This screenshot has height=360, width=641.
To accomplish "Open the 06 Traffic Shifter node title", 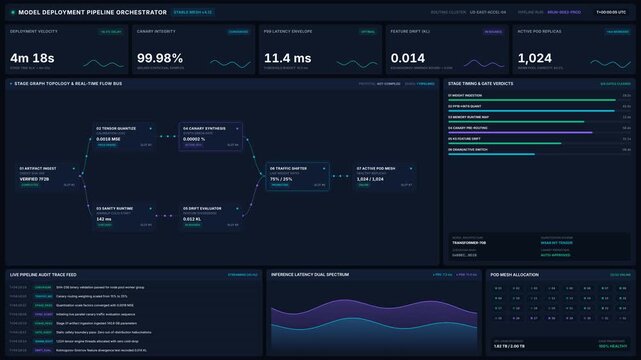I will pyautogui.click(x=288, y=168).
